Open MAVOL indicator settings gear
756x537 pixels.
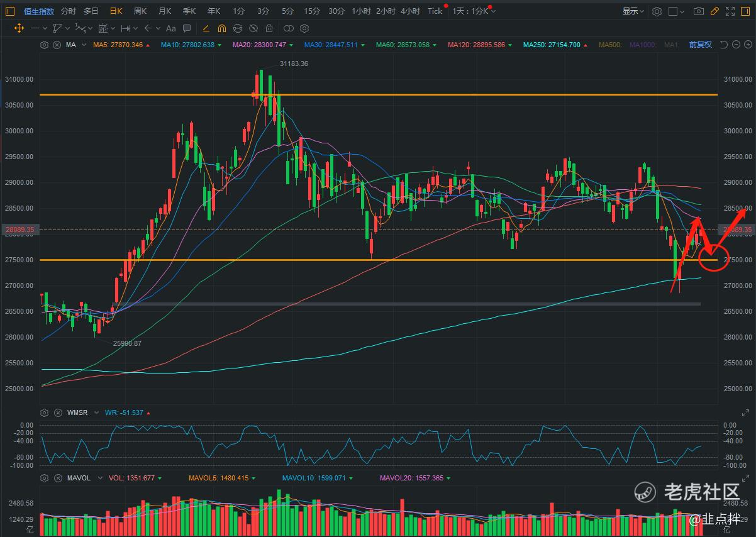coord(44,478)
